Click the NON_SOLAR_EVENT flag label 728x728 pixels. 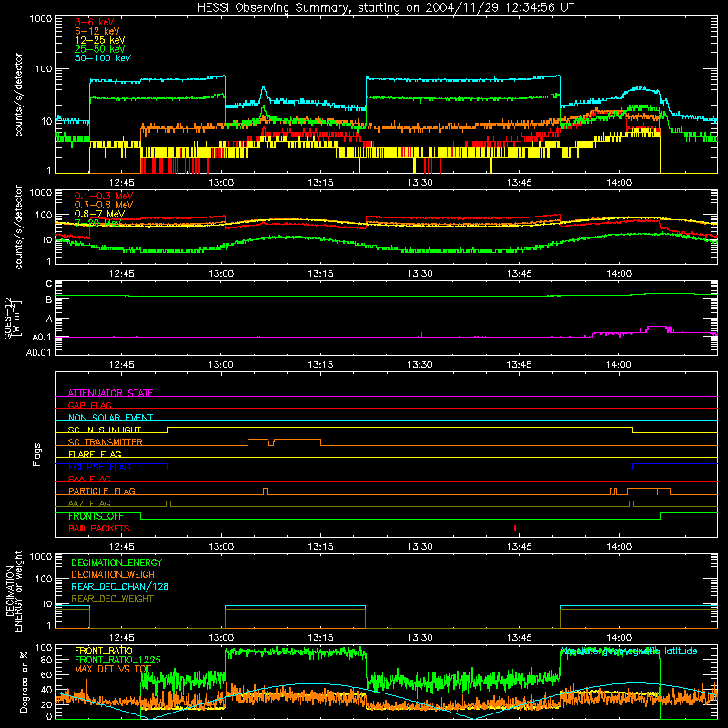click(x=110, y=418)
